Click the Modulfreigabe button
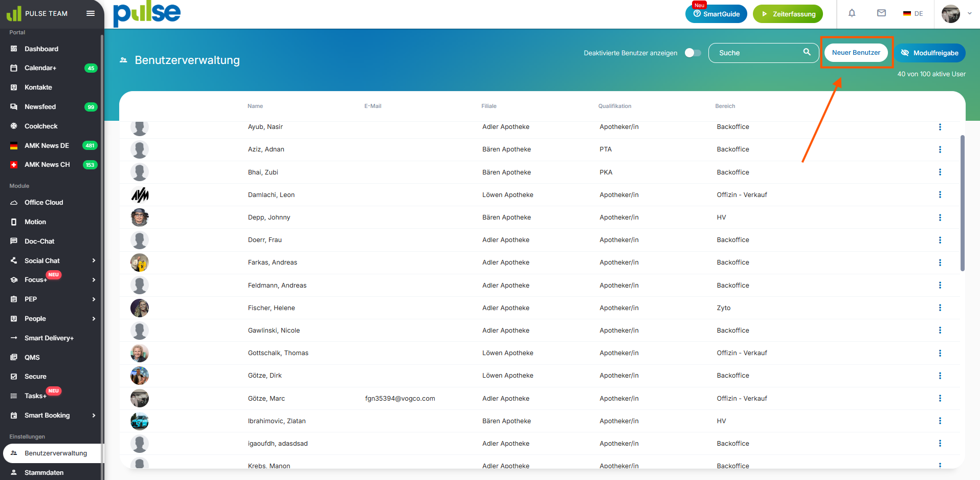This screenshot has height=480, width=980. coord(930,53)
